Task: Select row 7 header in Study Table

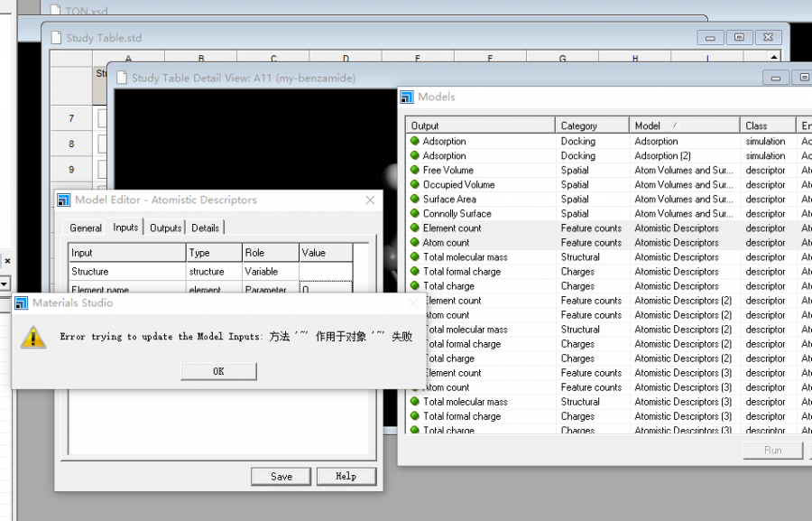Action: click(71, 118)
